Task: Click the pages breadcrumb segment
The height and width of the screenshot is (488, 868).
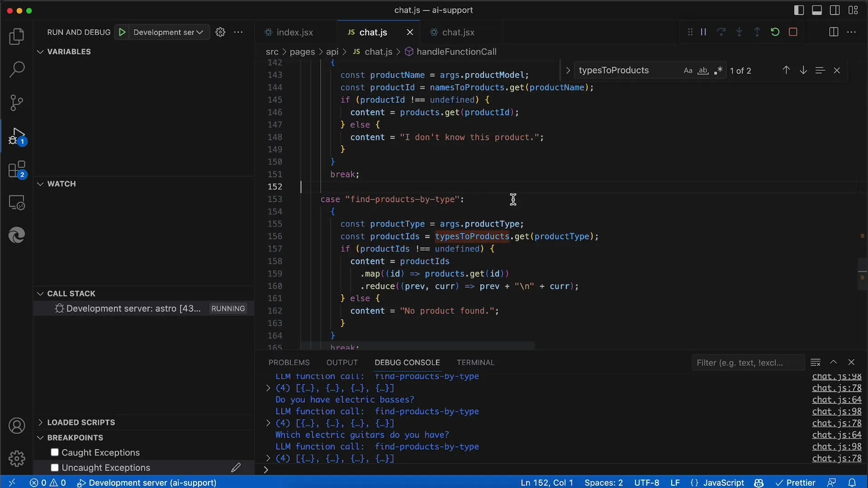Action: click(302, 52)
